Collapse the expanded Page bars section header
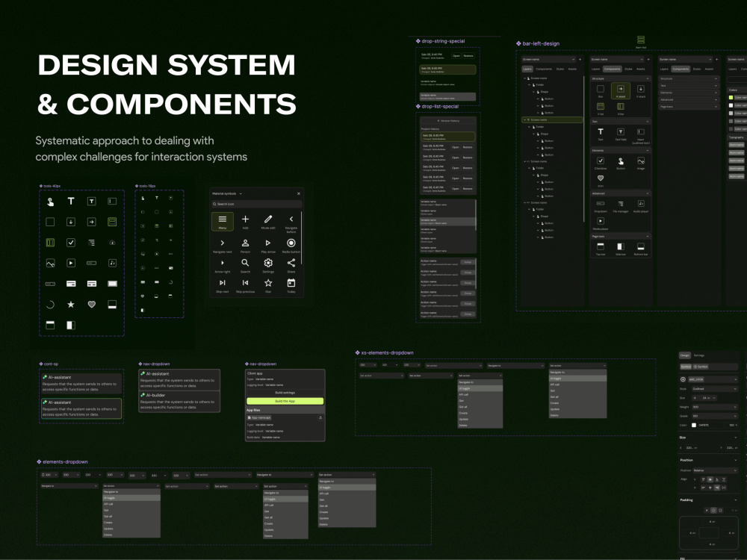The height and width of the screenshot is (560, 747). click(620, 236)
